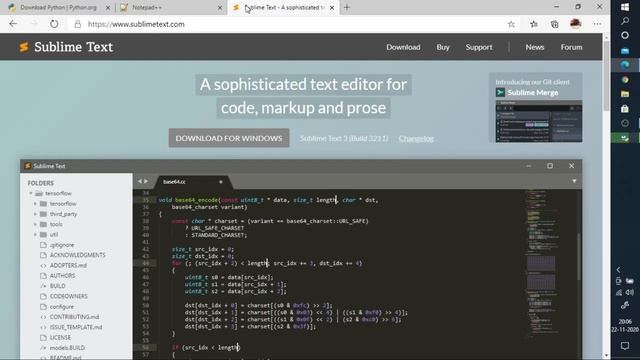640x360 pixels.
Task: Click the Download for Windows button
Action: (229, 138)
